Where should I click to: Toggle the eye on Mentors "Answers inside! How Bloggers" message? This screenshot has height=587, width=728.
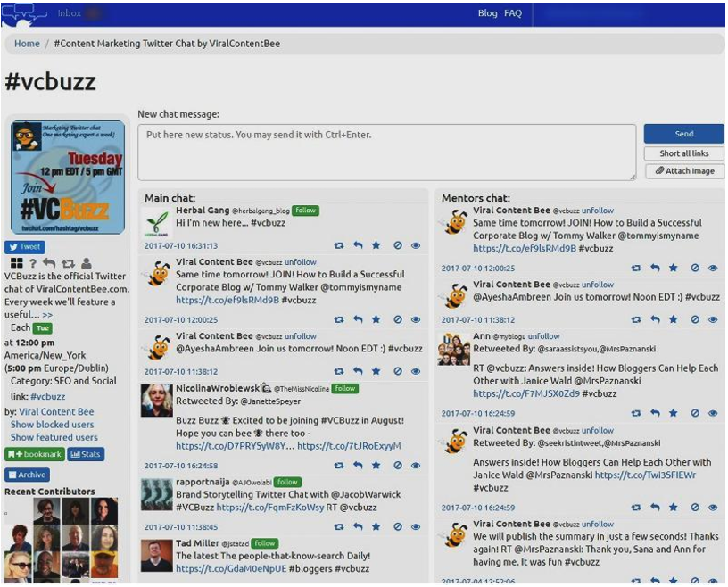[713, 507]
